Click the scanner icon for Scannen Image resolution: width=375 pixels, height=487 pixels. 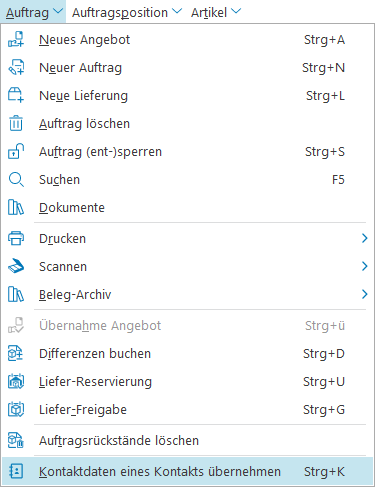click(16, 266)
